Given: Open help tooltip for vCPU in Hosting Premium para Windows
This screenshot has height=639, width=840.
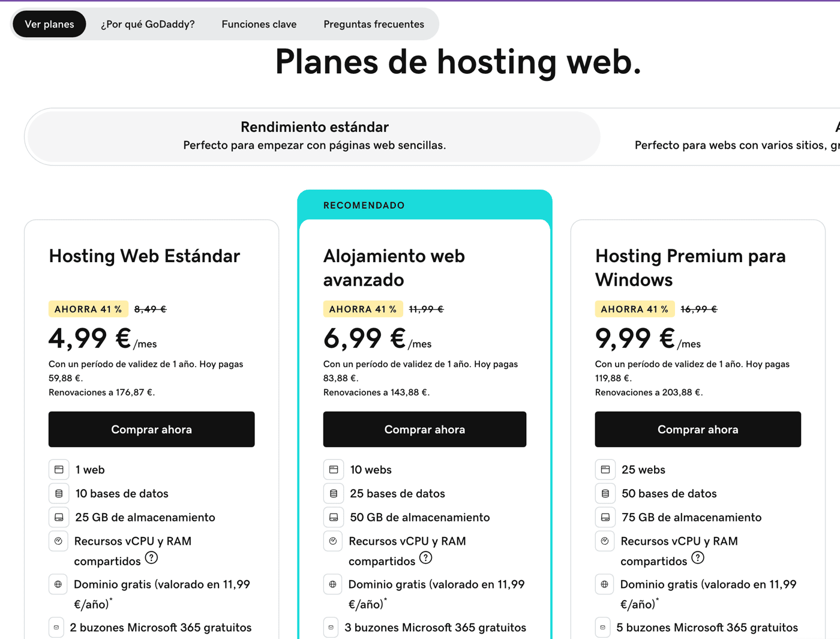Looking at the screenshot, I should [697, 558].
